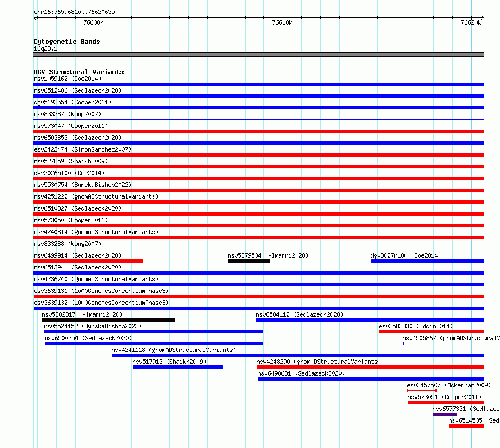Click nsv833288 (Wong2007) label
This screenshot has height=448, width=500.
coord(67,244)
